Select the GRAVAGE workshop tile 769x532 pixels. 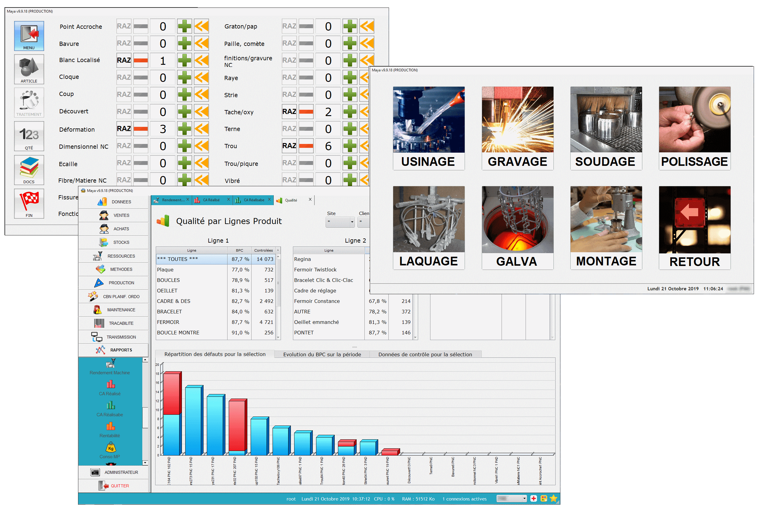pyautogui.click(x=517, y=128)
